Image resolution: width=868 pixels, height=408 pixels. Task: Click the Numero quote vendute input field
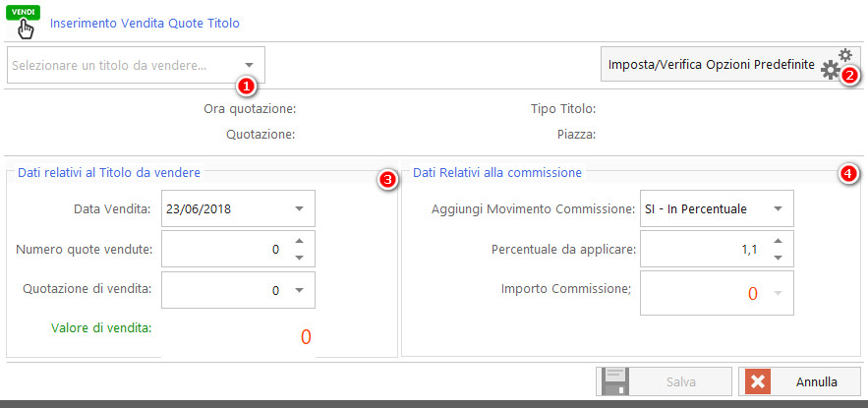[238, 249]
